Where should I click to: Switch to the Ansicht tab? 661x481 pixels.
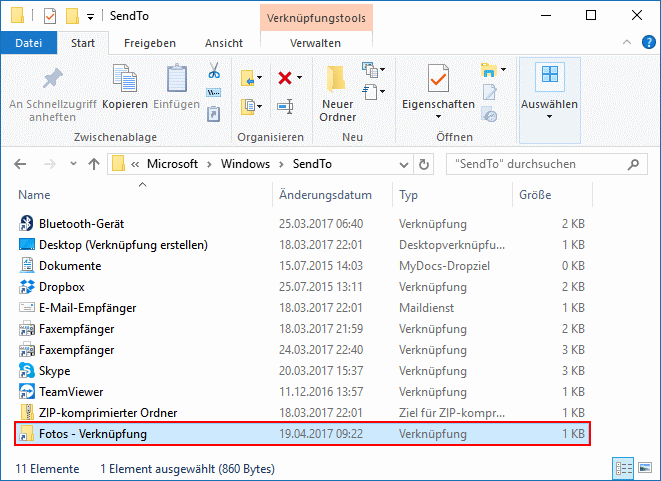click(224, 43)
